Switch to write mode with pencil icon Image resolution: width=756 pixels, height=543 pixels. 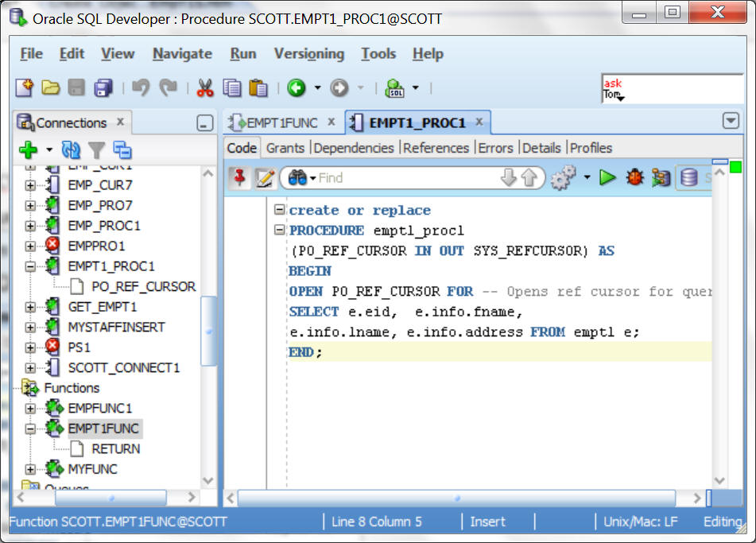265,177
